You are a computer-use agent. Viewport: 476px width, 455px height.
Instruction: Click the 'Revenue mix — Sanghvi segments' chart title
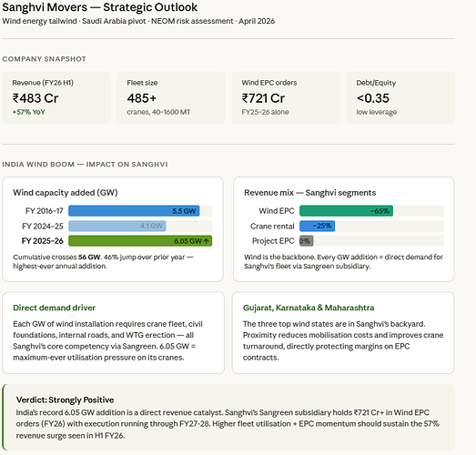pos(310,193)
